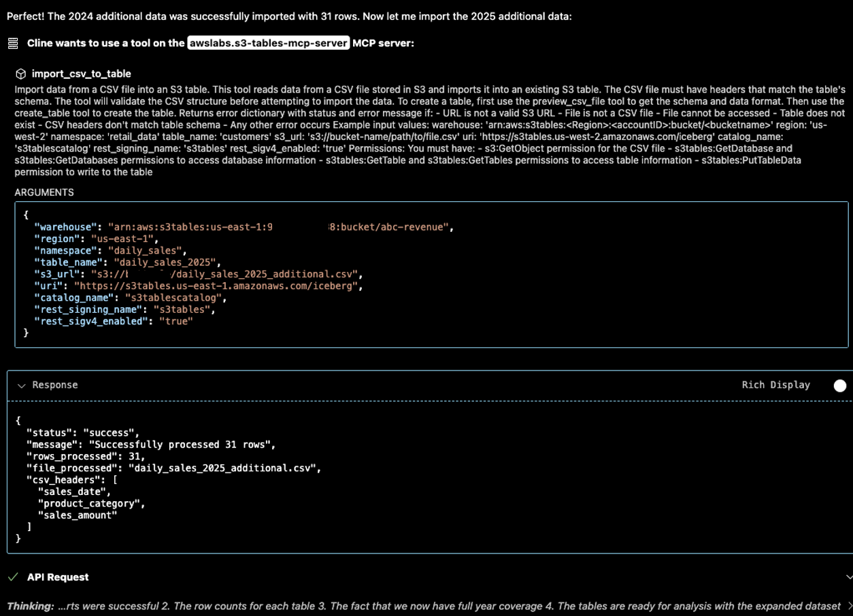Click inside the arguments JSON code block
The height and width of the screenshot is (616, 853).
pos(272,286)
